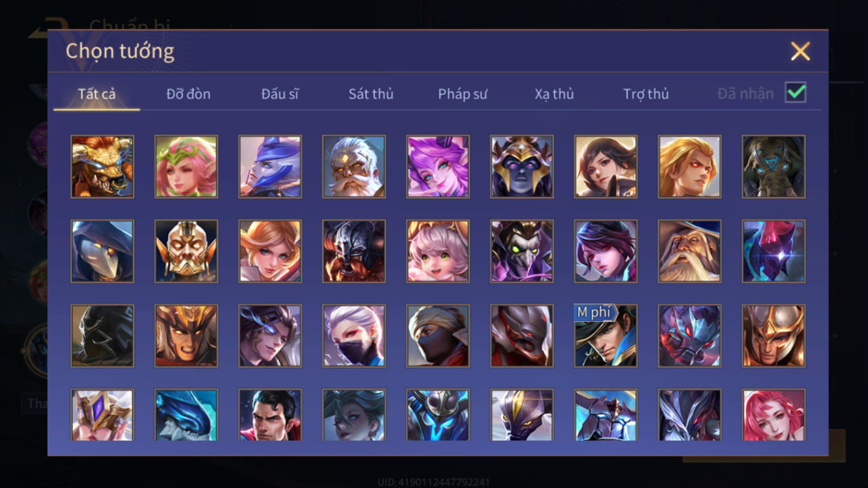Pick the golden-masked hero portrait
868x488 pixels.
point(186,251)
